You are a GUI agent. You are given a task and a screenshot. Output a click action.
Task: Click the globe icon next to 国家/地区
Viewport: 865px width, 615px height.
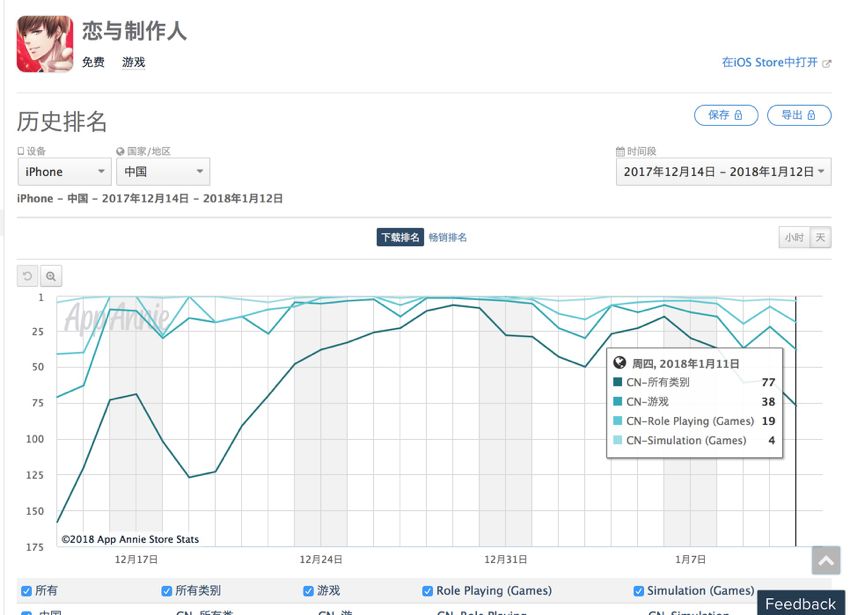coord(120,152)
